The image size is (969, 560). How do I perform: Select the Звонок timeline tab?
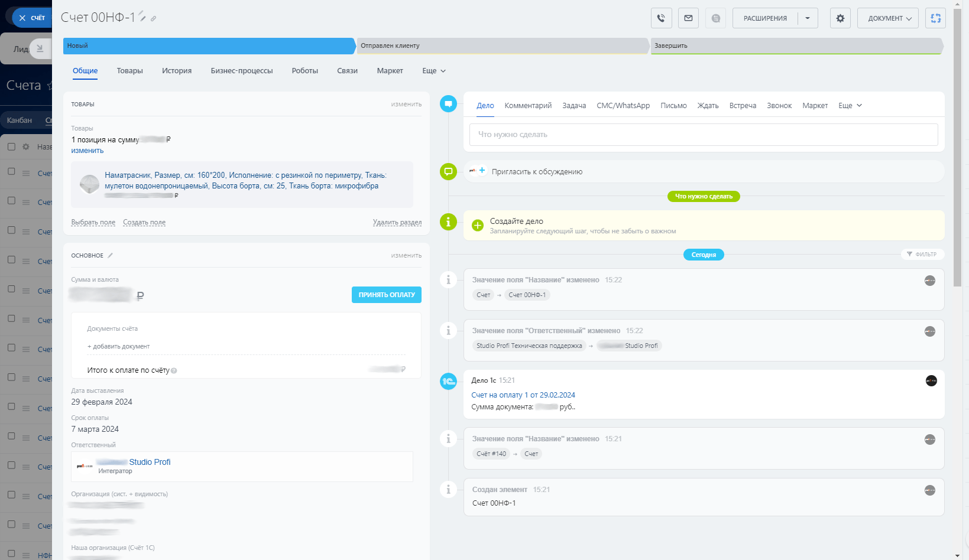click(779, 106)
